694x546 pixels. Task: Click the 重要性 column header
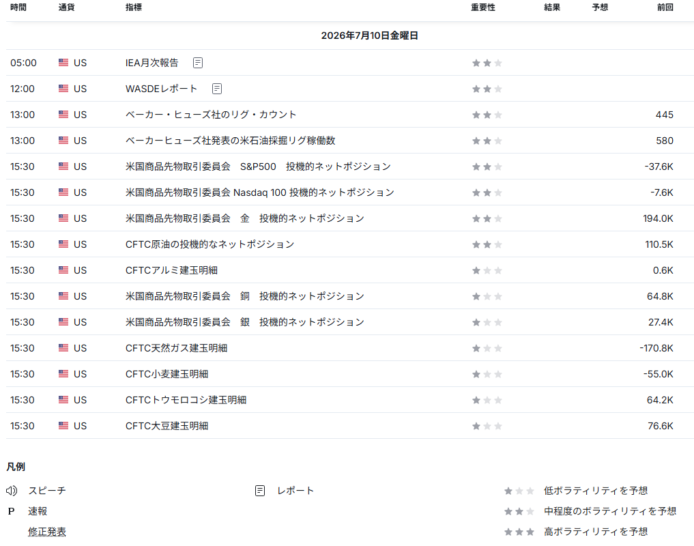[x=483, y=7]
